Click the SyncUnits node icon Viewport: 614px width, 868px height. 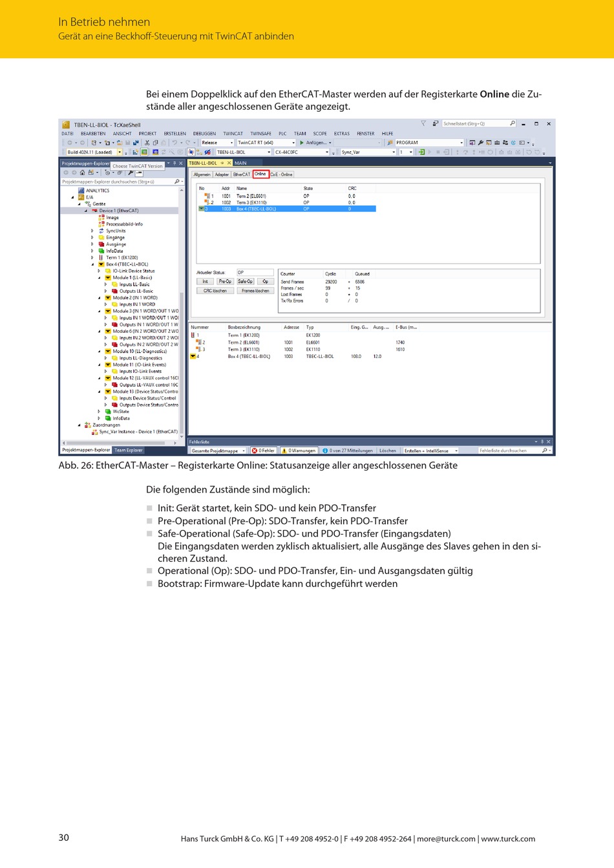click(101, 231)
